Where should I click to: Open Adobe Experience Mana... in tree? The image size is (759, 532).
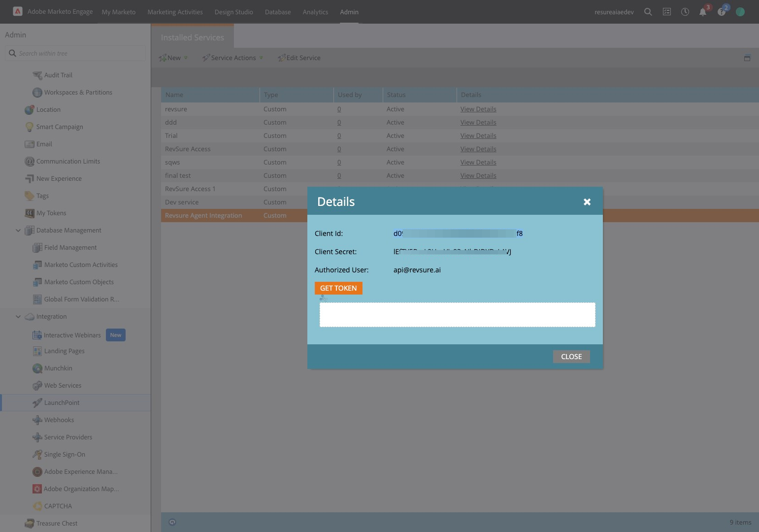click(81, 471)
